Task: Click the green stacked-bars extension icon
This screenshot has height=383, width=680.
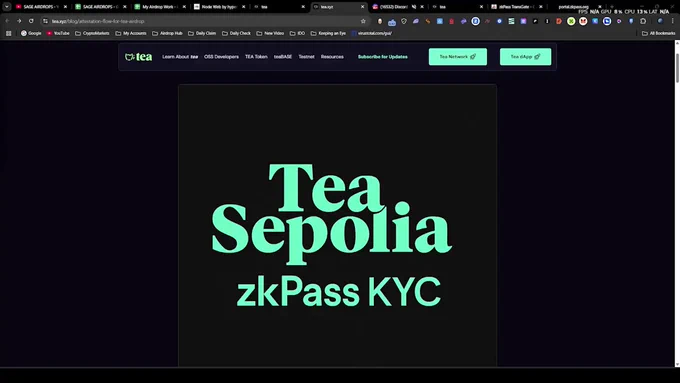Action: point(511,21)
